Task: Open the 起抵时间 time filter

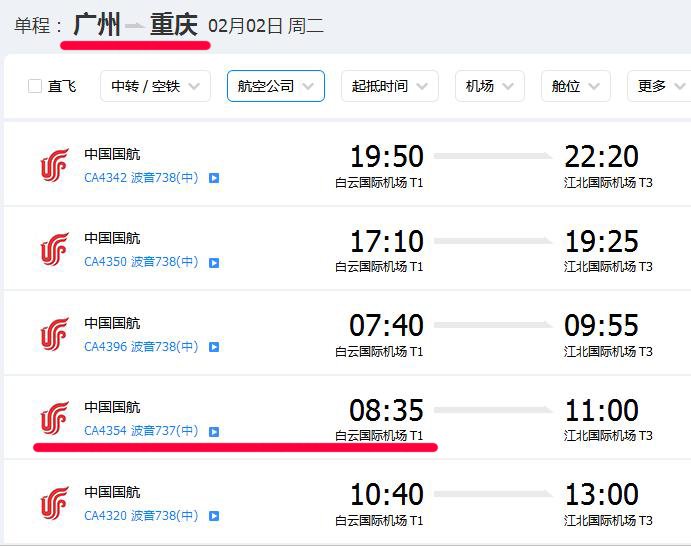Action: pos(390,86)
